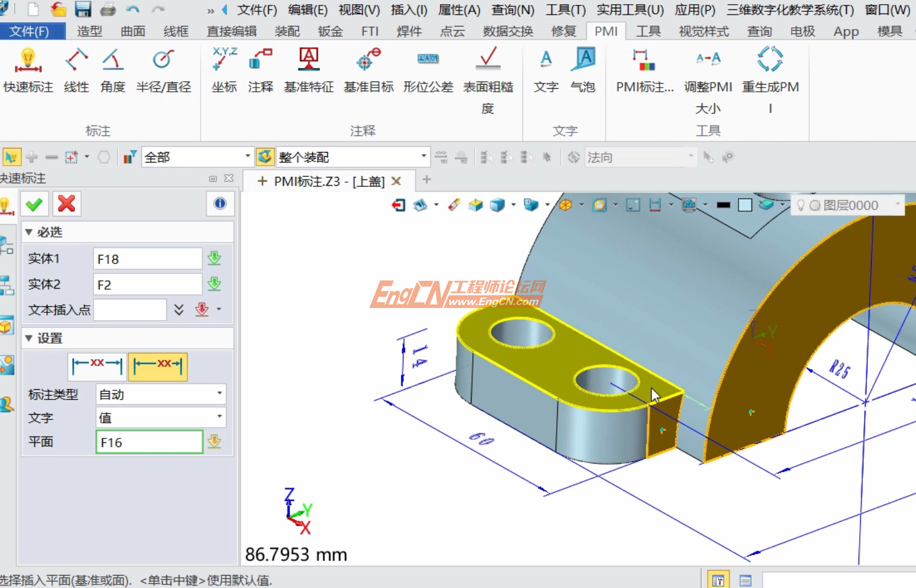Select the 角度 angle dimension tool
The width and height of the screenshot is (916, 588).
[x=112, y=71]
